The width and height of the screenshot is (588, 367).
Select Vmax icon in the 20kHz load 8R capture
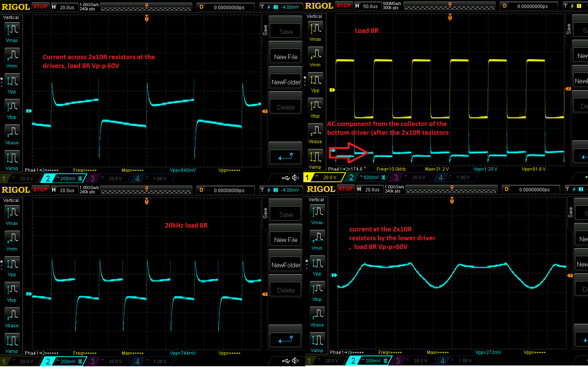click(12, 212)
